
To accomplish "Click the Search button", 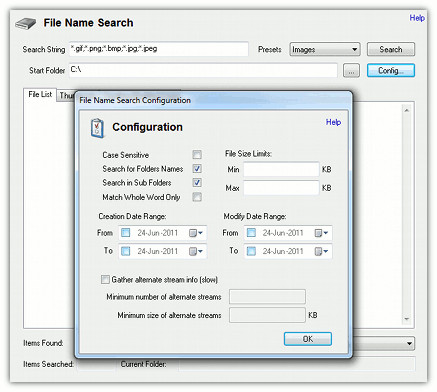I will (391, 49).
